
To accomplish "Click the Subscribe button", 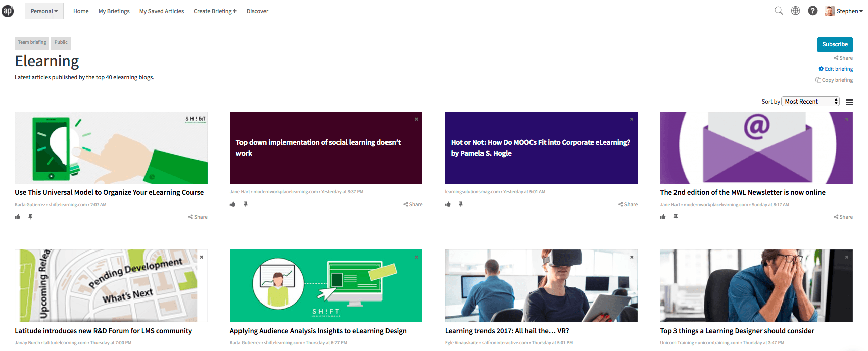I will coord(835,44).
